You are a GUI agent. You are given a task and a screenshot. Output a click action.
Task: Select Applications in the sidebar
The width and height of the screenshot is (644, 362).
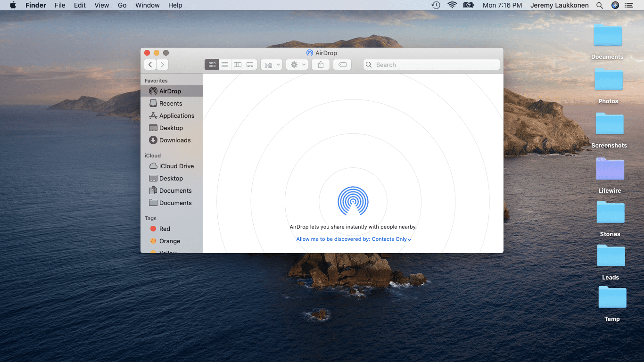176,115
